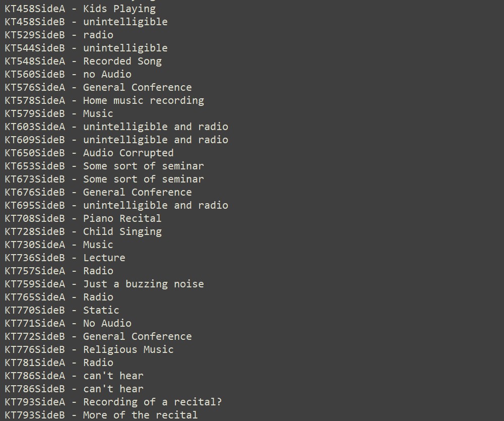The height and width of the screenshot is (421, 504).
Task: Click the KT653SideB seminar entry
Action: tap(104, 166)
